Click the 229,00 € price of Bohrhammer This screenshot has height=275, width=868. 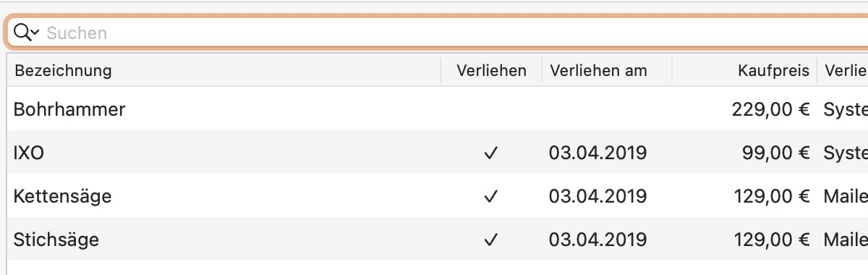[x=770, y=109]
